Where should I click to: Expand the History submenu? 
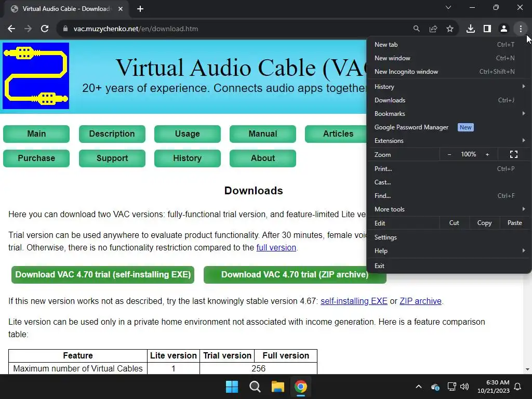coord(449,87)
